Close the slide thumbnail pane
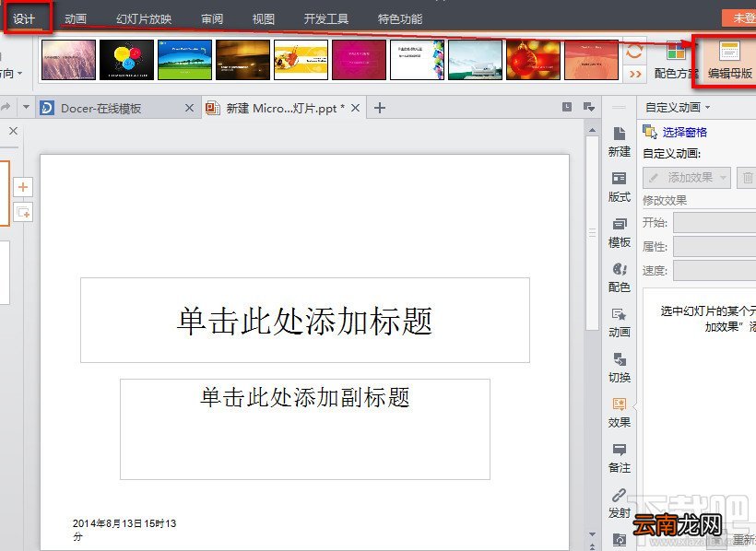 [x=14, y=131]
